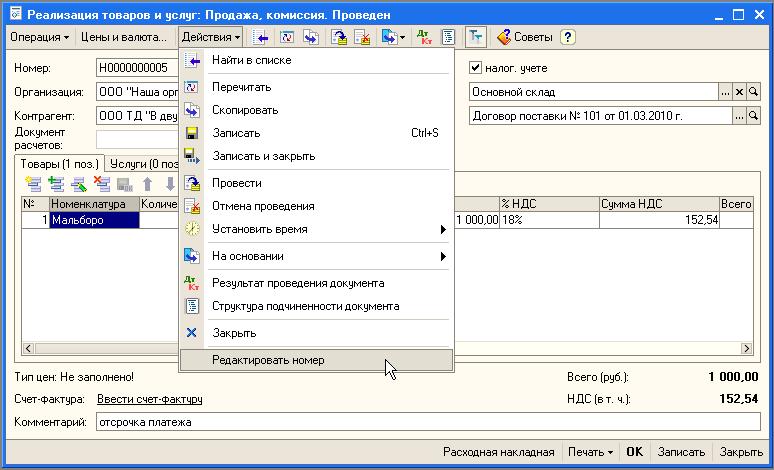Click the '18%' cell in % НДС column
The width and height of the screenshot is (774, 470).
[549, 220]
